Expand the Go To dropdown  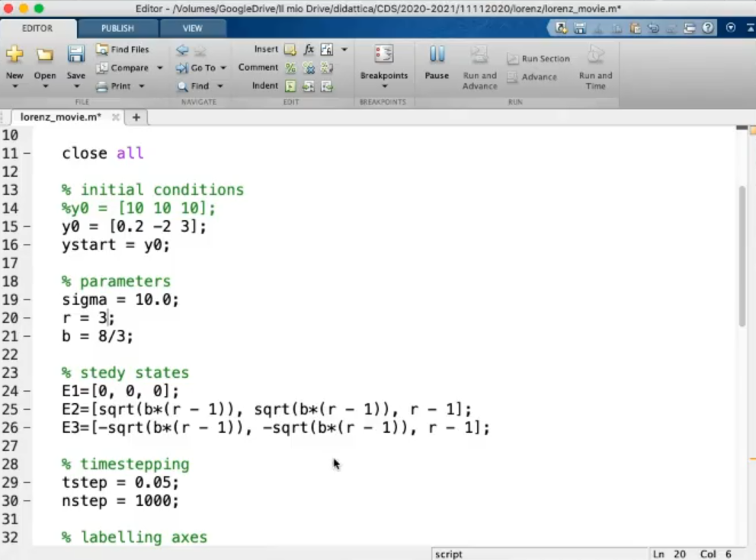click(x=223, y=68)
